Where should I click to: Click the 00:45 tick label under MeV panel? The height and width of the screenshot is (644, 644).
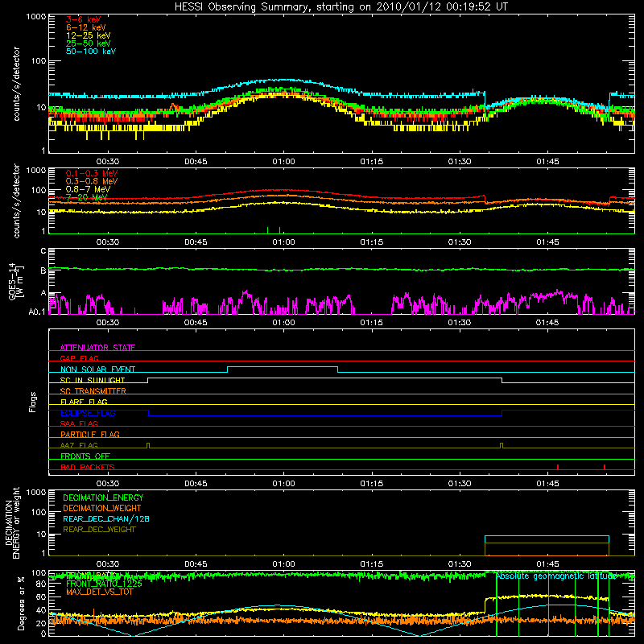click(196, 242)
